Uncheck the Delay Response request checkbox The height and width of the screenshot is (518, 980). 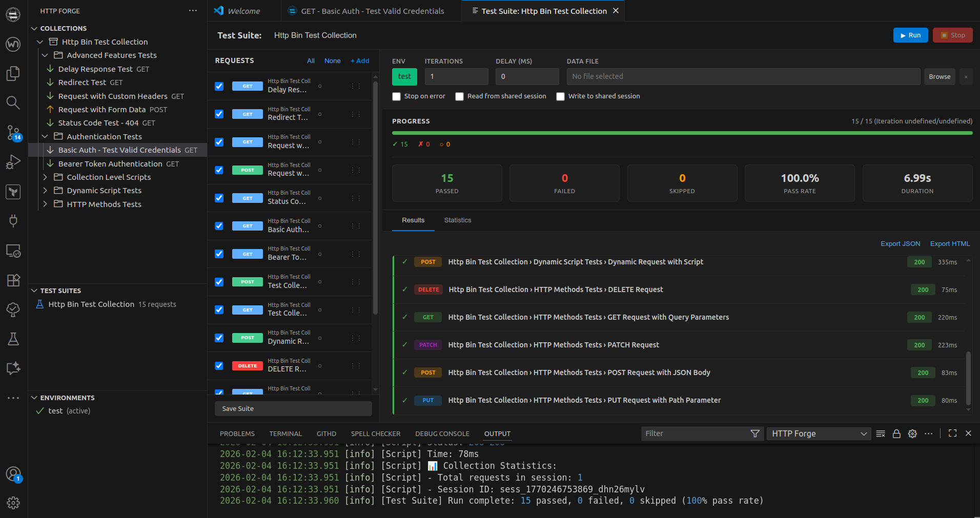coord(219,86)
